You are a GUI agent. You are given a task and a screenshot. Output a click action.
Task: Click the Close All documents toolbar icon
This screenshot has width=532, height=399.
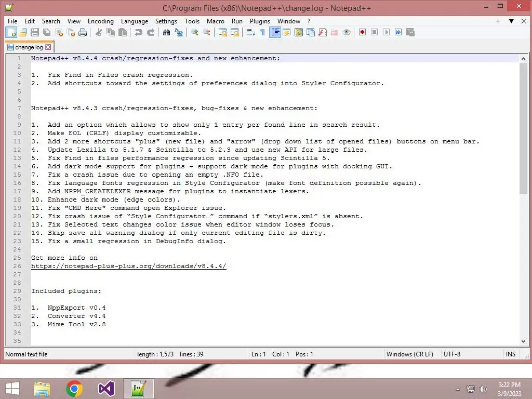coord(71,32)
